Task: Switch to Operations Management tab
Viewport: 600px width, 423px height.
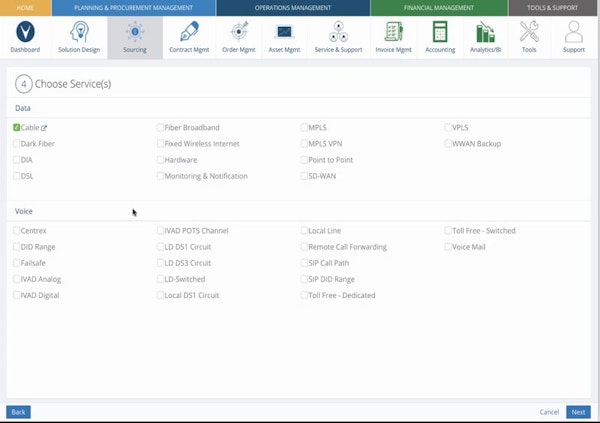Action: click(x=293, y=8)
